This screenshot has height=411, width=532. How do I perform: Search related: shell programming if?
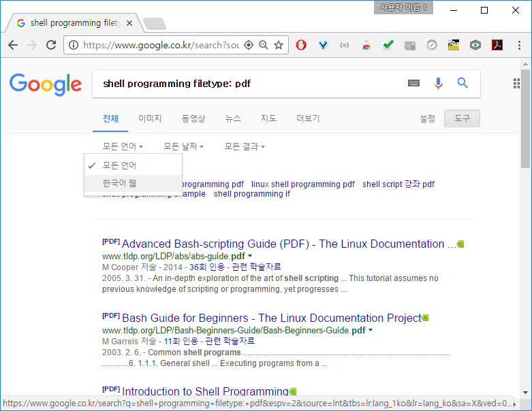[252, 194]
